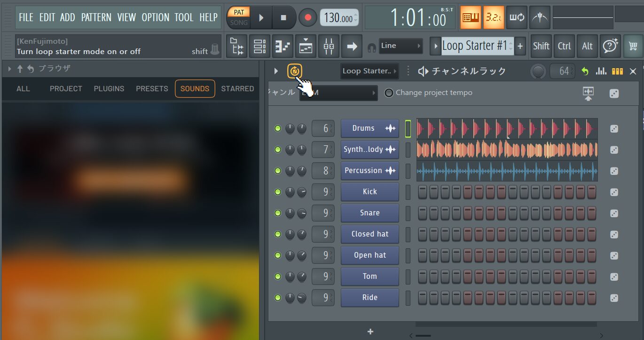Select the Tom channel selector strip
Viewport: 644px width, 340px height.
pos(408,277)
